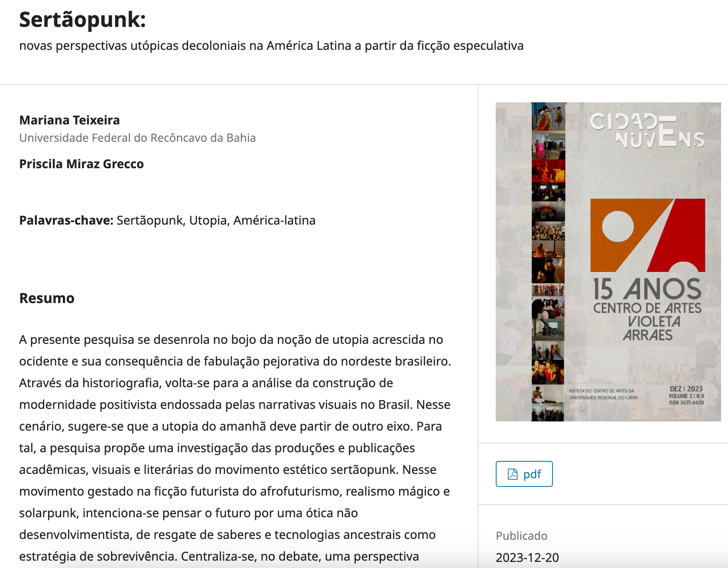Click the ISSN text on the cover

click(x=686, y=403)
